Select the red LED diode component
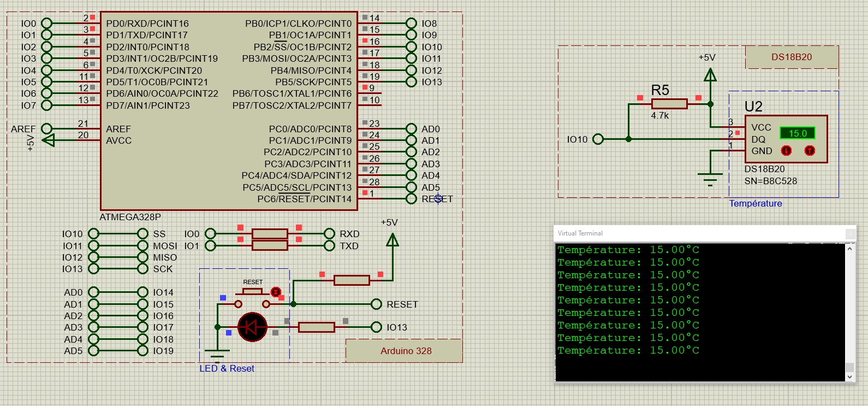The height and width of the screenshot is (406, 868). 252,327
